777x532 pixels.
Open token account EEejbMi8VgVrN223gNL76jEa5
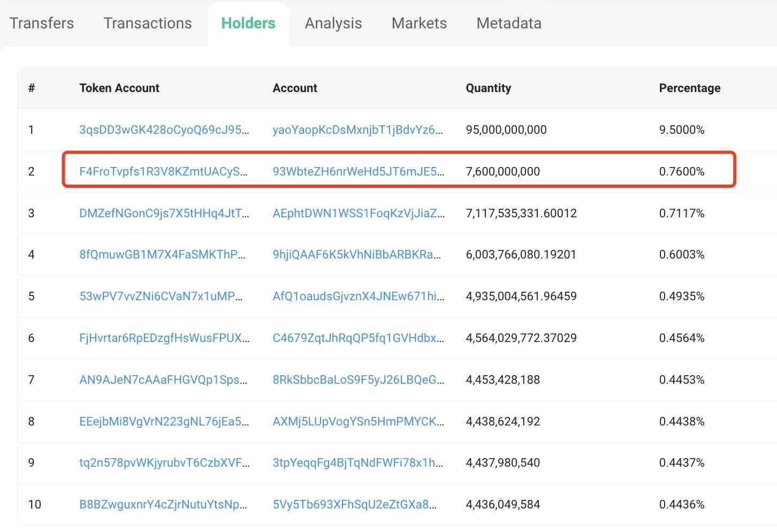164,421
